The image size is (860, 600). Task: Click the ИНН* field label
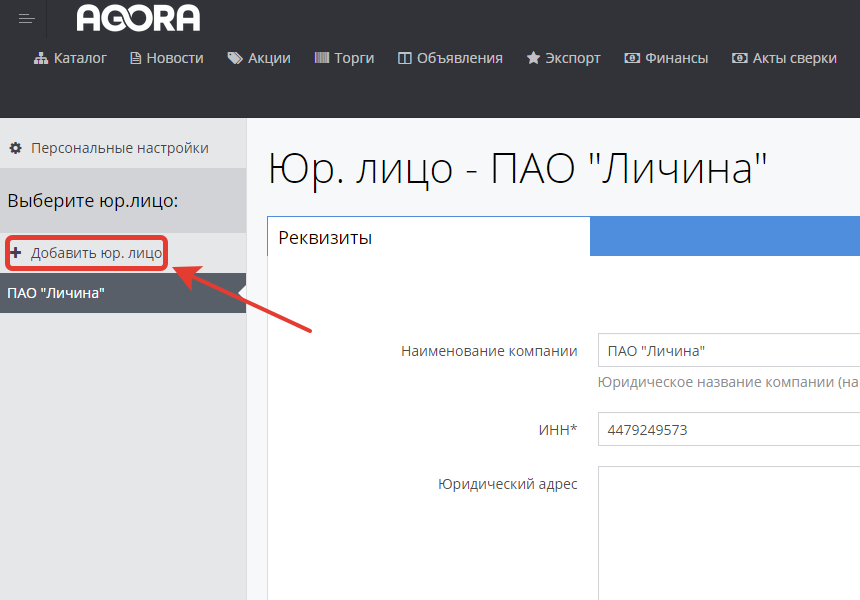click(558, 430)
